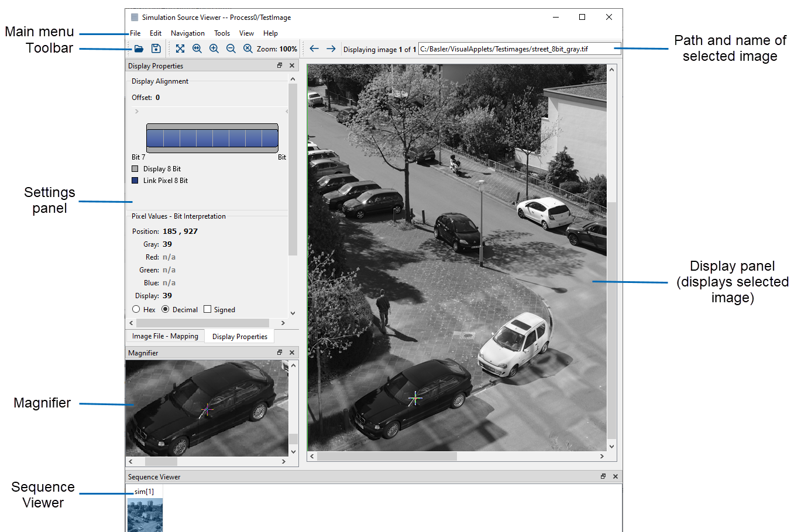This screenshot has height=532, width=808.
Task: Save the current image via toolbar icon
Action: coord(156,49)
